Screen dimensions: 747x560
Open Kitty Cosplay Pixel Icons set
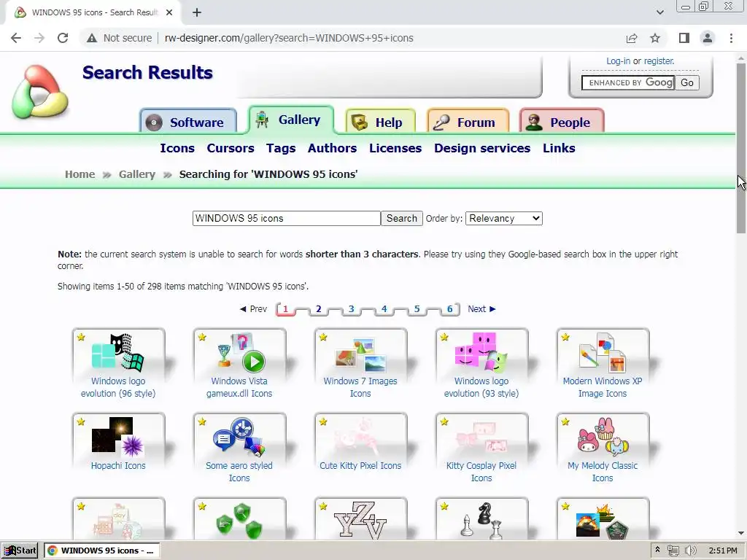481,448
